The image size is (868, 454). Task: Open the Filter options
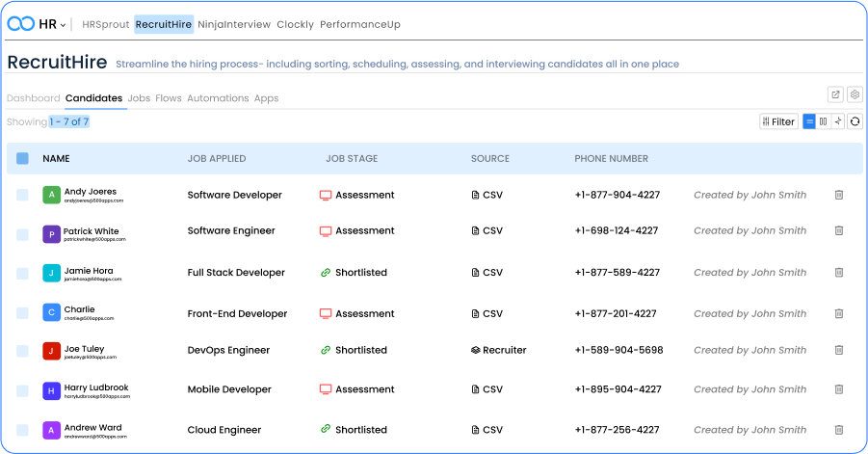(x=777, y=121)
